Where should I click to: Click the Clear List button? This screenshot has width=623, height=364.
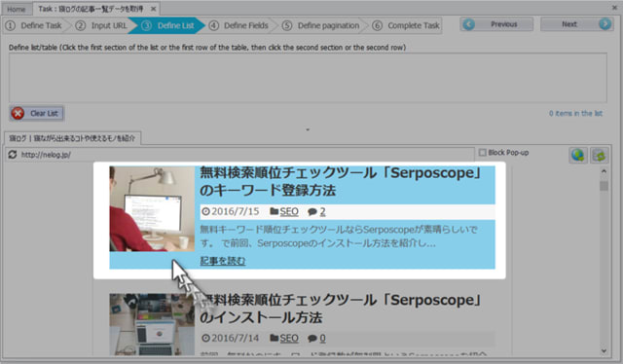[x=37, y=113]
